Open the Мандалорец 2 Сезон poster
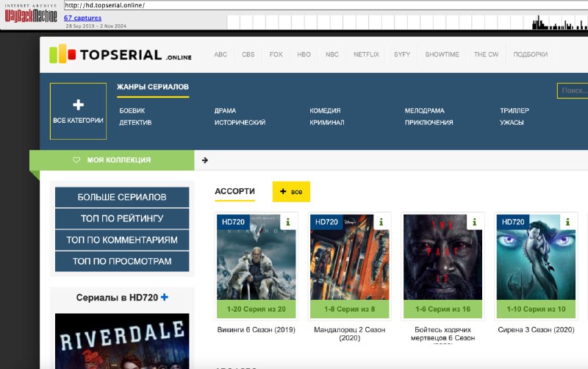Image resolution: width=588 pixels, height=369 pixels. (x=350, y=257)
